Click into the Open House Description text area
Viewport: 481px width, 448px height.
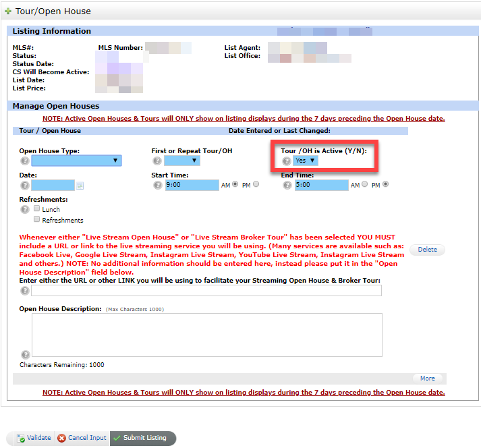206,335
